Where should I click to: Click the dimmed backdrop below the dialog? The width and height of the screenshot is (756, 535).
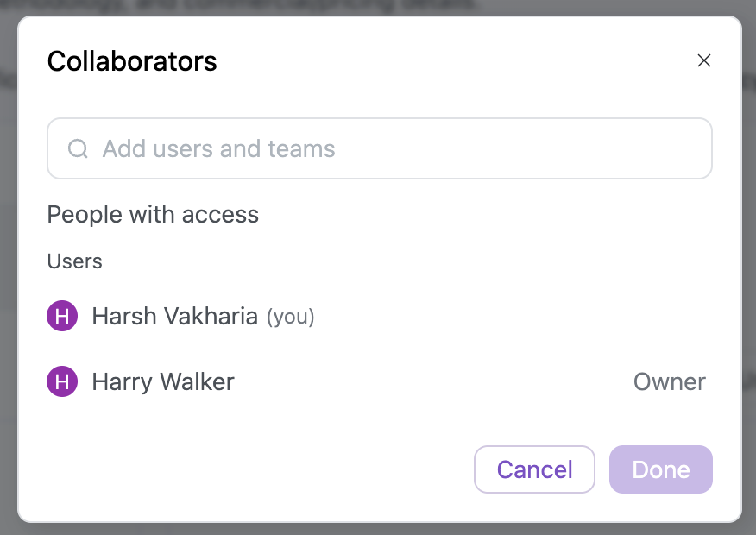378,529
